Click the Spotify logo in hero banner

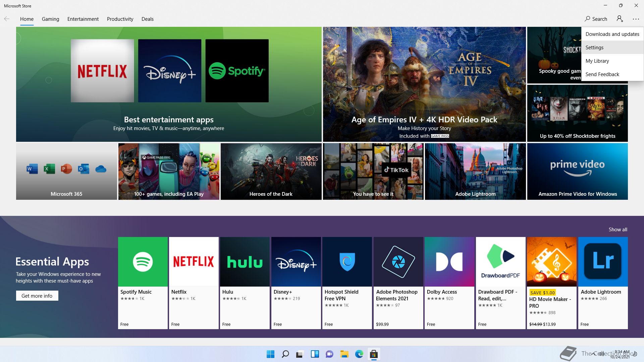click(237, 71)
